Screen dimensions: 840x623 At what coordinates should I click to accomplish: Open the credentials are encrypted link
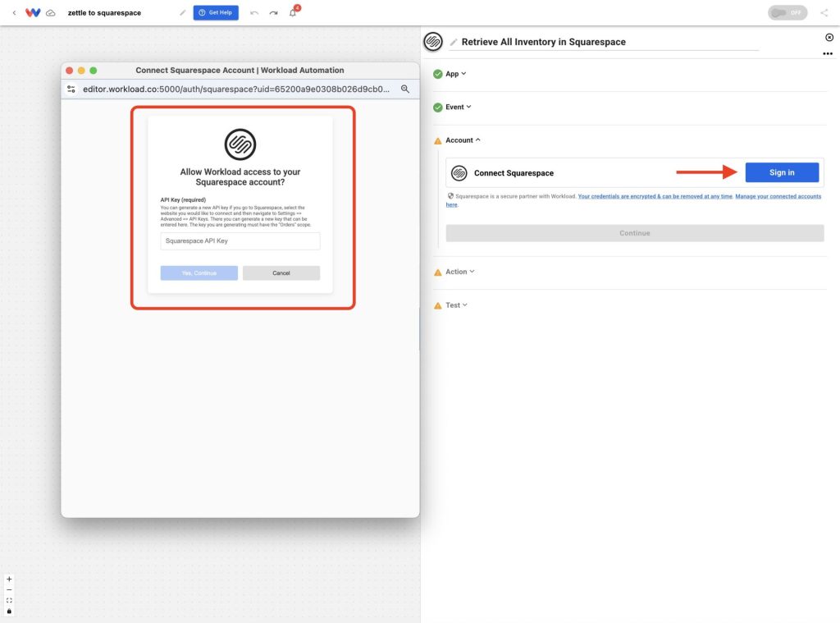(655, 196)
